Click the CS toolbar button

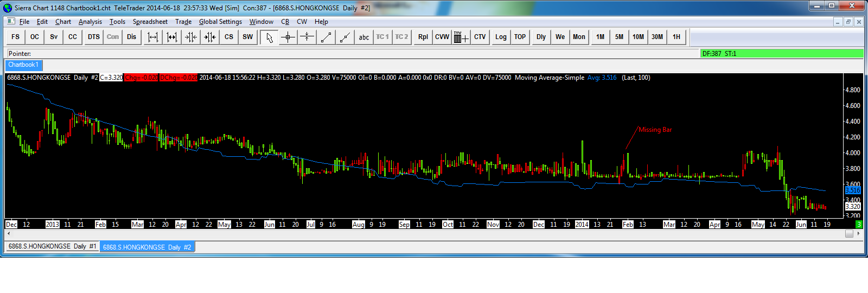[229, 37]
